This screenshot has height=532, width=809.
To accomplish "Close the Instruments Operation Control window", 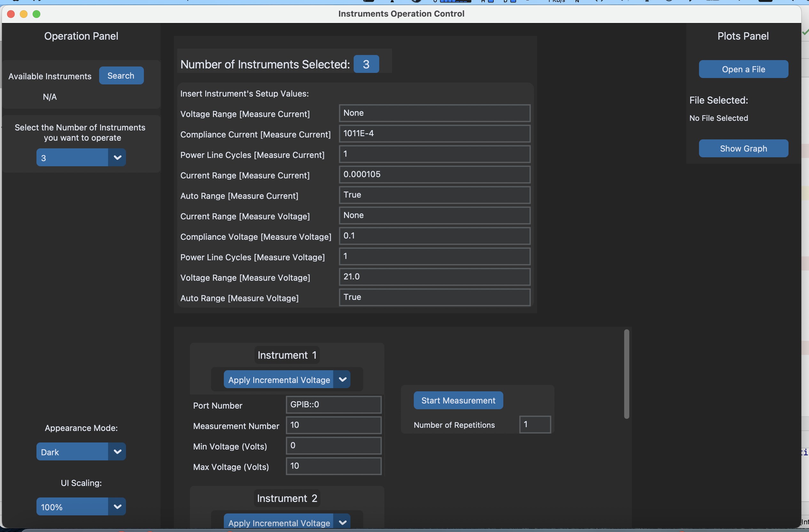I will click(x=11, y=14).
